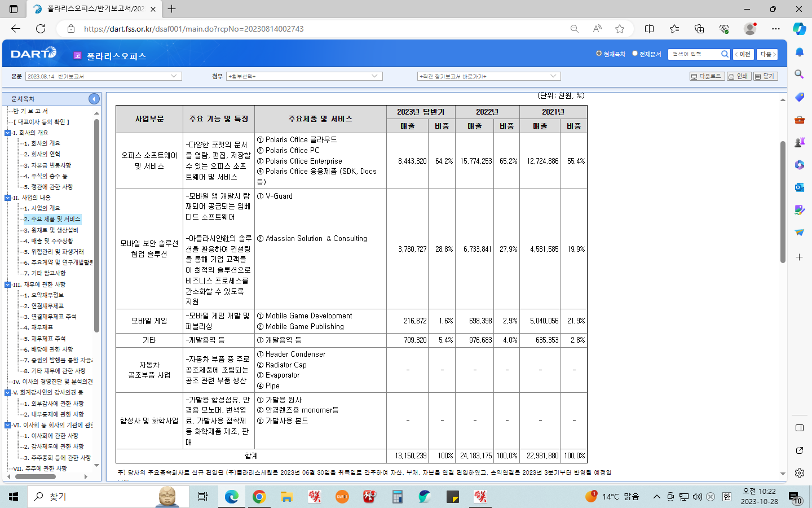Screen dimensions: 812x508
Task: Open the Tools briefcase sidebar icon
Action: point(799,120)
